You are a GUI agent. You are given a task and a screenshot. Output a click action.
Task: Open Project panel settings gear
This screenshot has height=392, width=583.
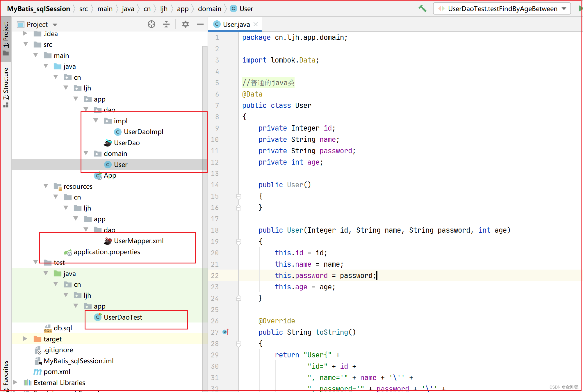[x=186, y=24]
